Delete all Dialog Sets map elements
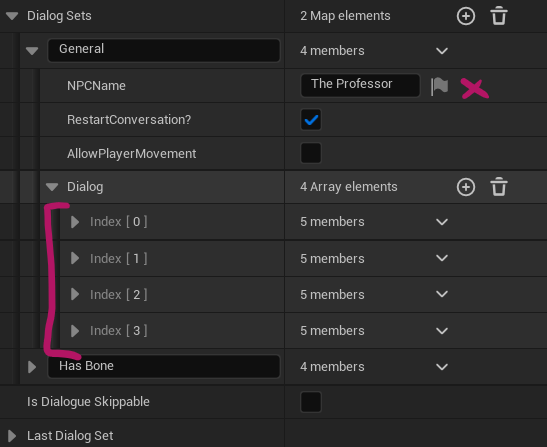Image resolution: width=547 pixels, height=447 pixels. click(x=499, y=16)
